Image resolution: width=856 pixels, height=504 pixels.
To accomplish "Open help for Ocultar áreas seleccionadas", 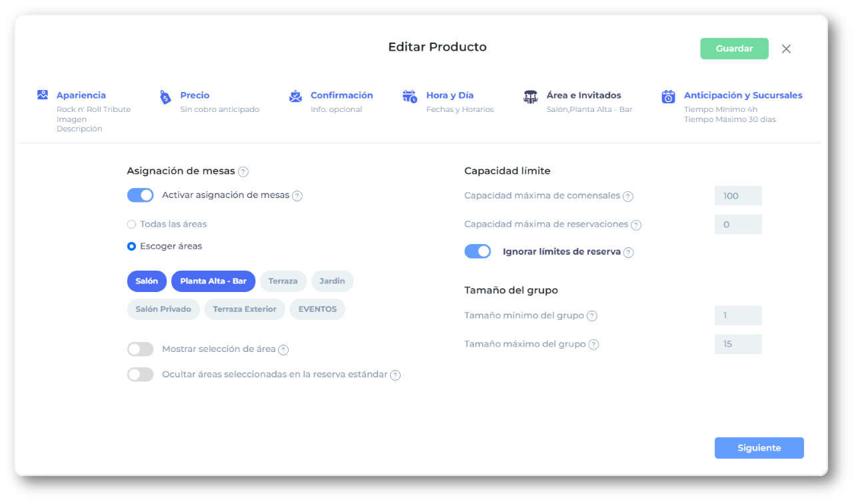I will (x=395, y=375).
